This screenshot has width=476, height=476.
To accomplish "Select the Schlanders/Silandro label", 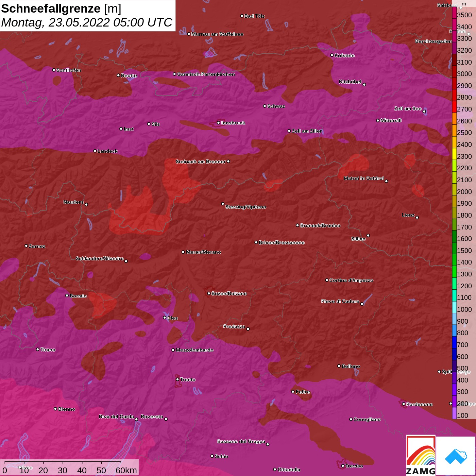I will point(100,258).
